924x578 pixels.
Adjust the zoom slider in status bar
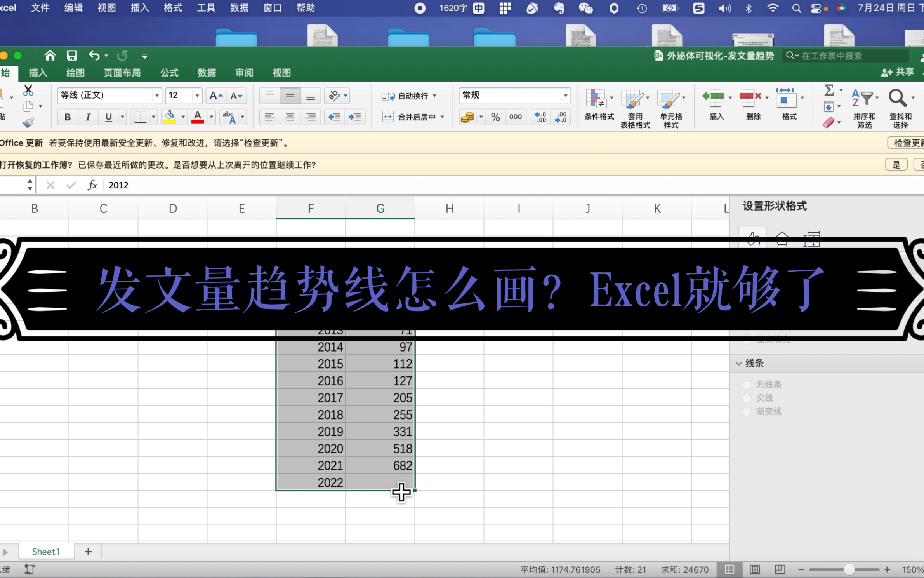(x=849, y=569)
